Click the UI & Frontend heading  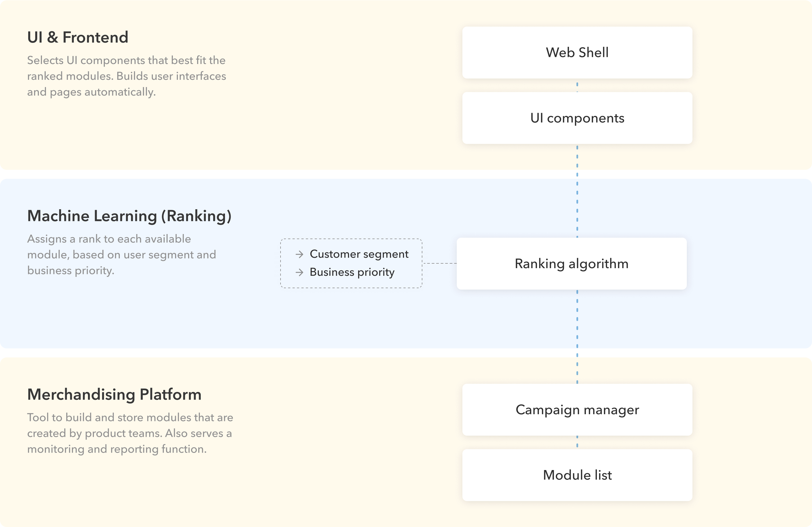click(78, 37)
